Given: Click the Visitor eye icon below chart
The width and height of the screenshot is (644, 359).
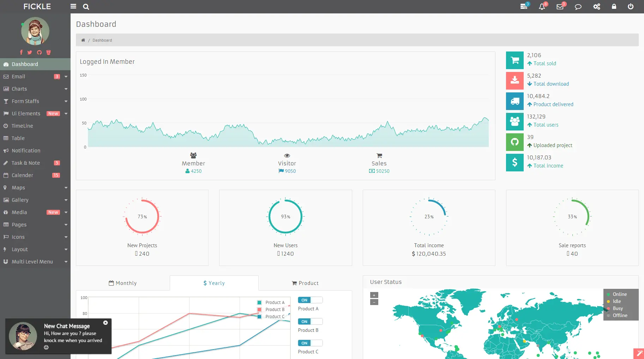Looking at the screenshot, I should [287, 156].
